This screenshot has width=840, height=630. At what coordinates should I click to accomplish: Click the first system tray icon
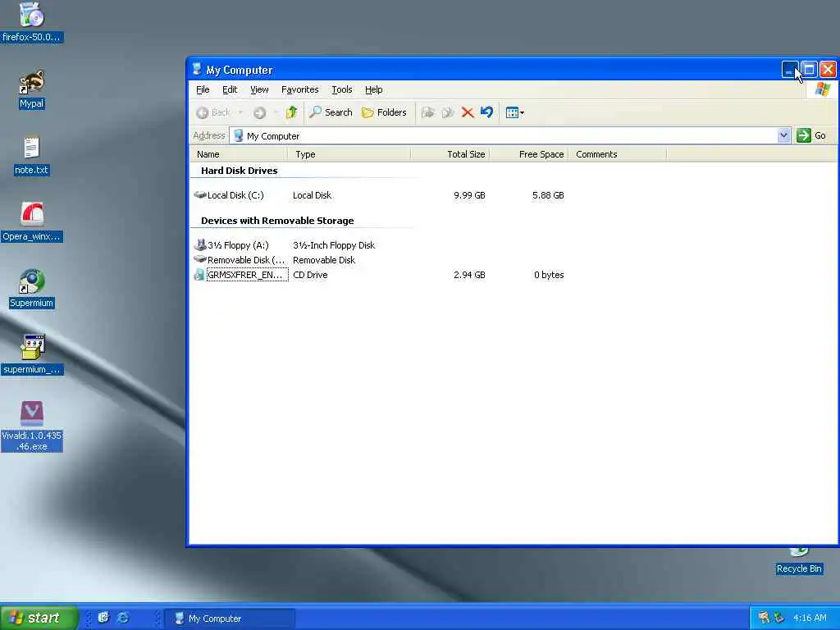coord(764,618)
